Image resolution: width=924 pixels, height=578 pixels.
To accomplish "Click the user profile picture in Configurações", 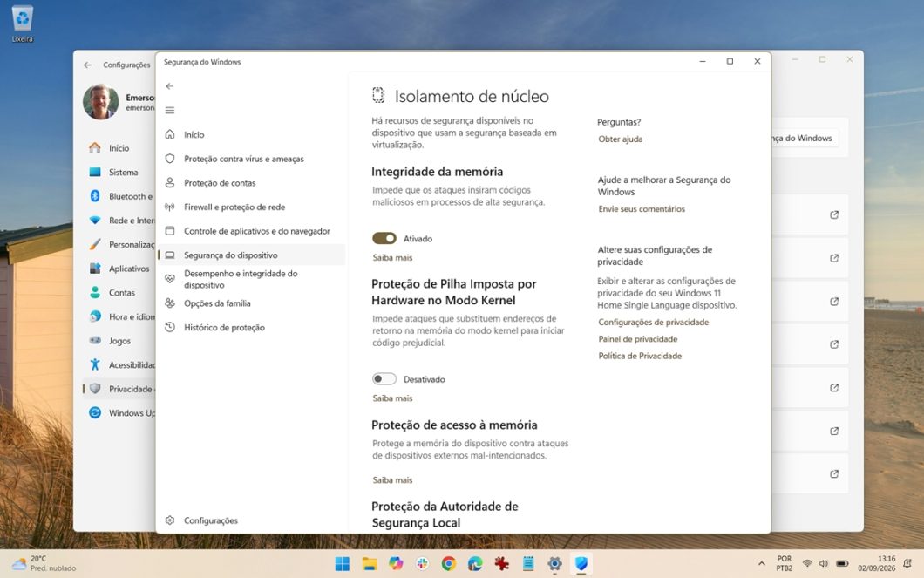I will pyautogui.click(x=101, y=102).
